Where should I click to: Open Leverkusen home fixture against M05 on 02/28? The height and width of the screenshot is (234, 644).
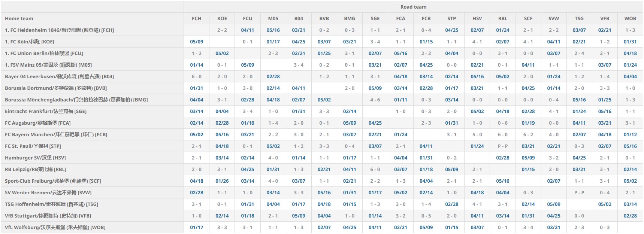click(x=273, y=76)
